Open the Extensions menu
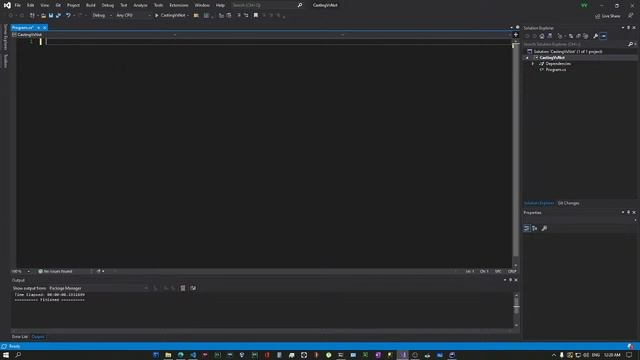The height and width of the screenshot is (360, 640). click(x=179, y=5)
